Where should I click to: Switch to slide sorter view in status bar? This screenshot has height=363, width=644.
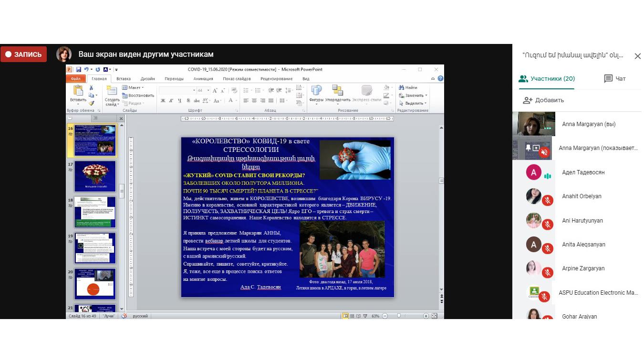tap(353, 316)
